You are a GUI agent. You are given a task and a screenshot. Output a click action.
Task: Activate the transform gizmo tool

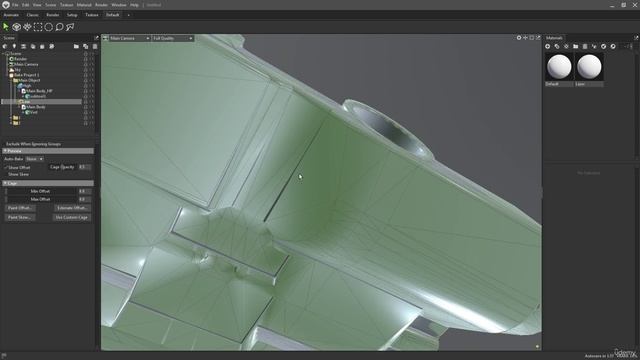27,27
